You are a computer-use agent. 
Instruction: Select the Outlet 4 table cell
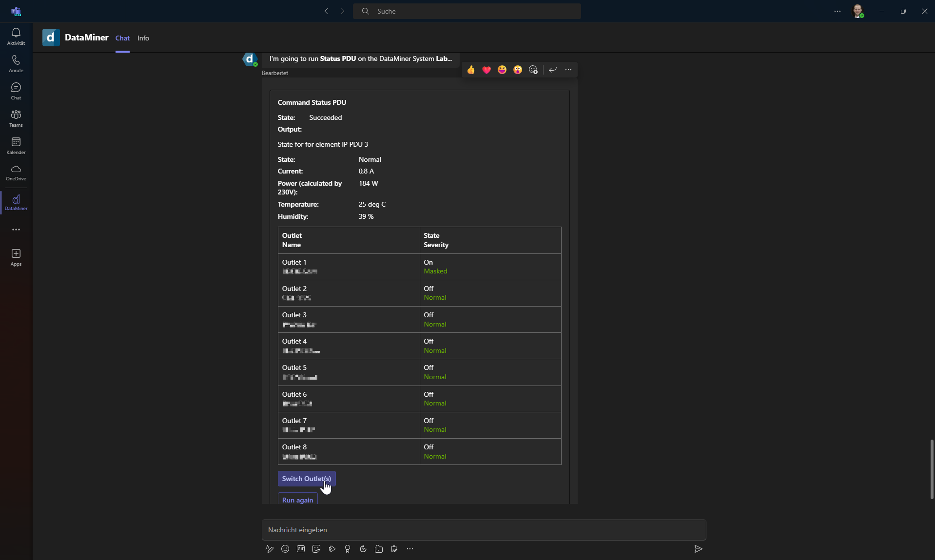click(x=349, y=346)
